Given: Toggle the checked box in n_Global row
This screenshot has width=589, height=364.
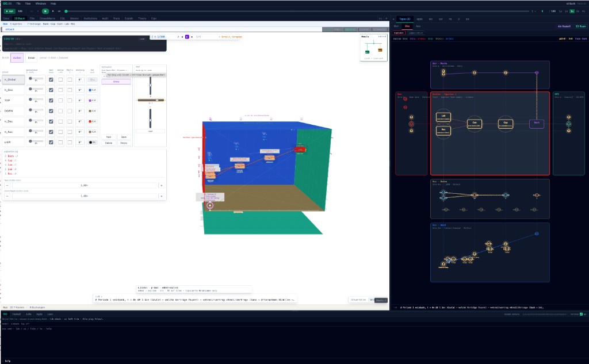Looking at the screenshot, I should pyautogui.click(x=51, y=79).
